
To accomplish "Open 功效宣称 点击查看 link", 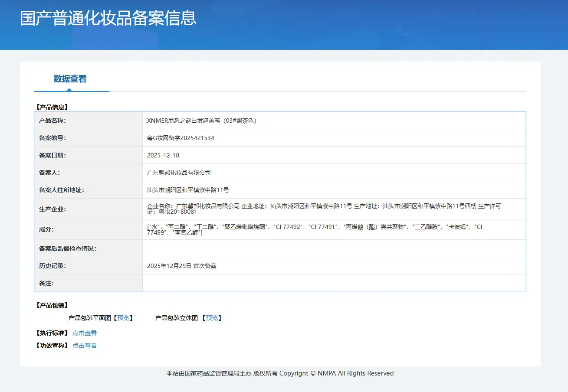I will pos(85,346).
